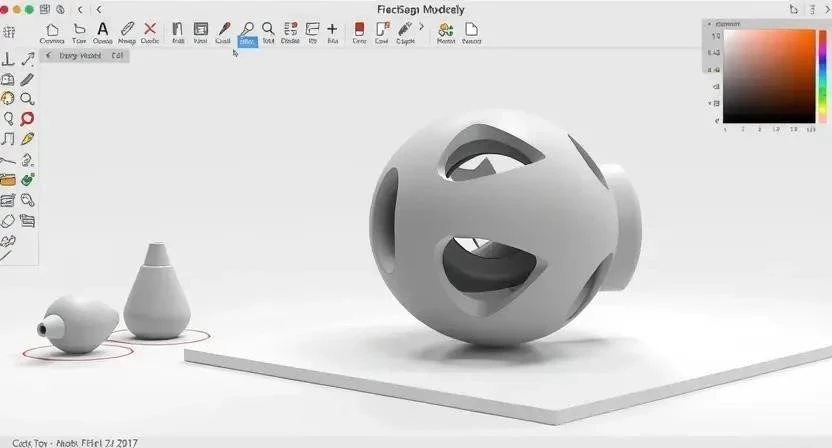The height and width of the screenshot is (448, 832).
Task: Toggle the highlighted blue toolbar tool
Action: pos(246,34)
